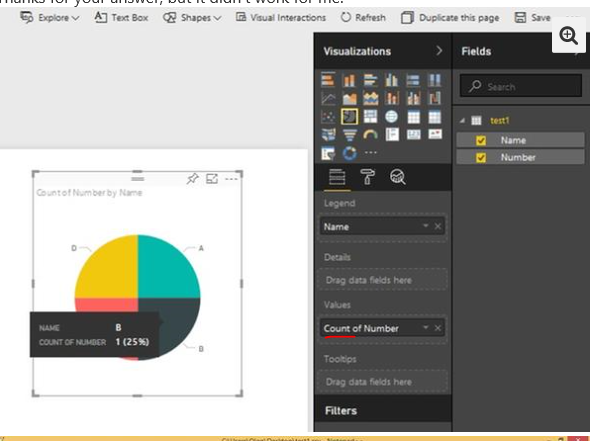Select the gauge visualization
597x441 pixels.
(x=370, y=134)
